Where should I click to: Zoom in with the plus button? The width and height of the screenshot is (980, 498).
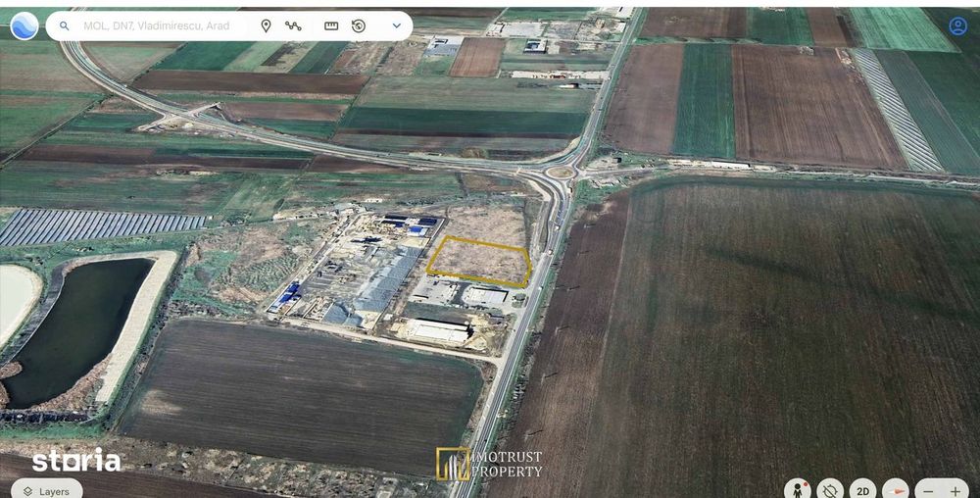tap(955, 492)
